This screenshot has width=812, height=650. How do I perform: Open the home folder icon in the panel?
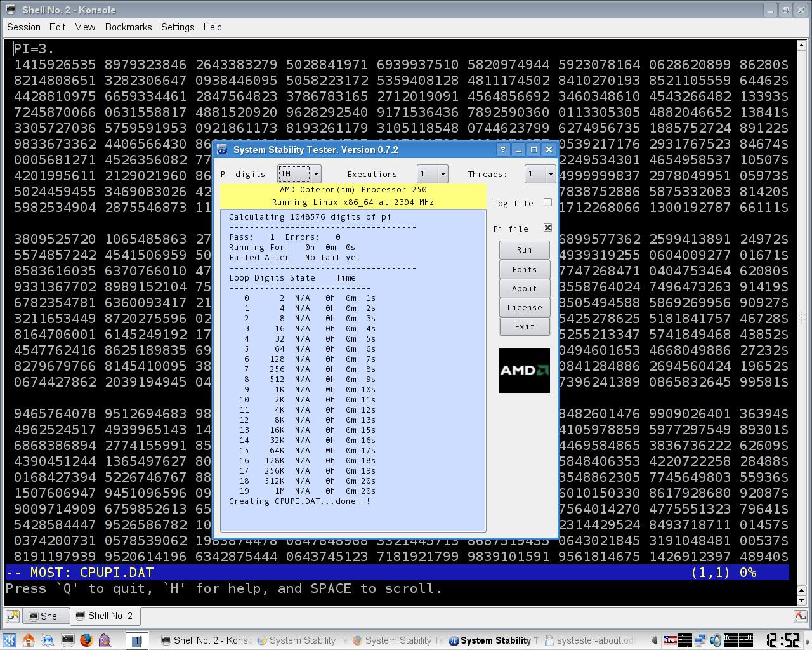click(29, 640)
